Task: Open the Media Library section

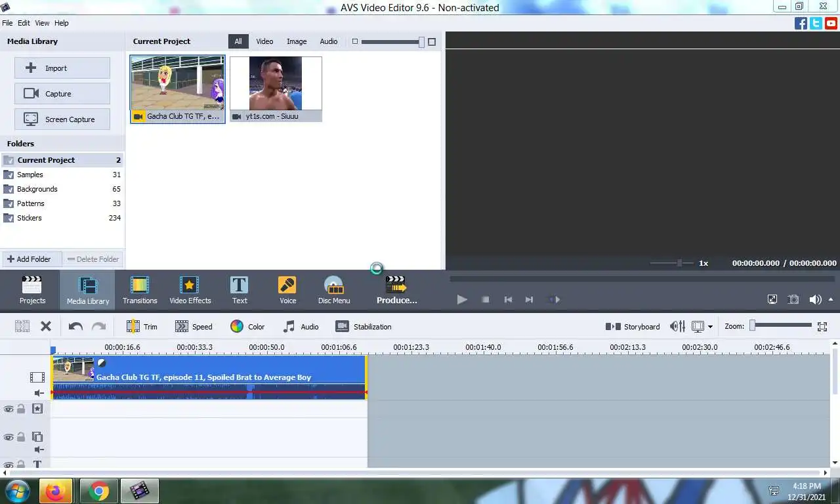Action: pos(87,290)
